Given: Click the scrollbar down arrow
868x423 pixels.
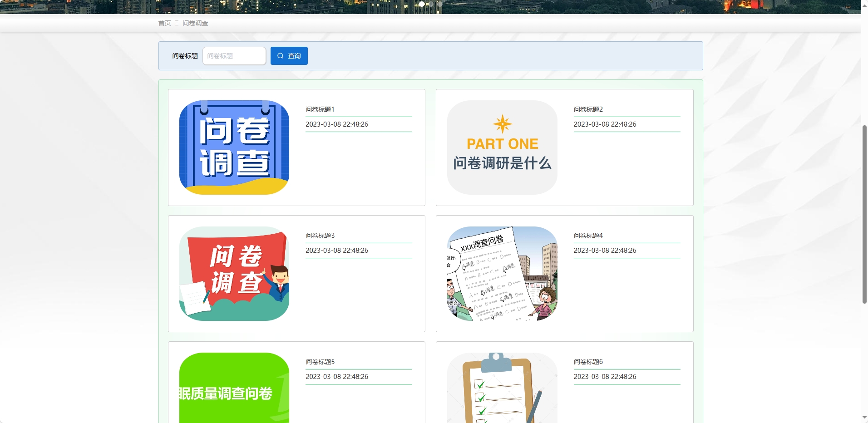Looking at the screenshot, I should (x=864, y=418).
